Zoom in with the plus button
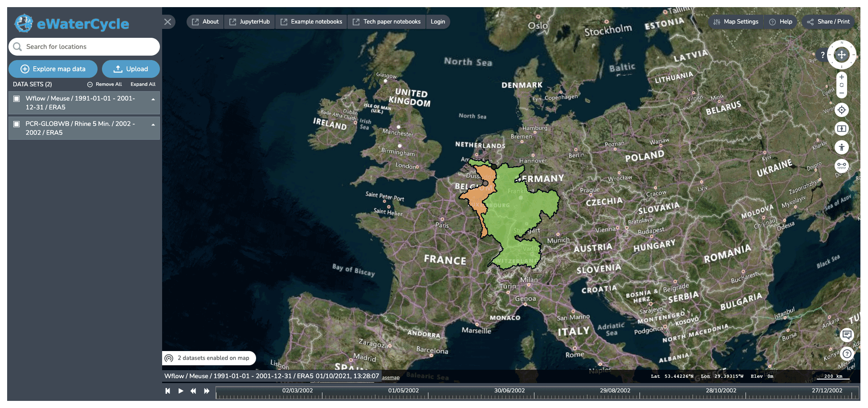The width and height of the screenshot is (868, 408). click(x=841, y=77)
